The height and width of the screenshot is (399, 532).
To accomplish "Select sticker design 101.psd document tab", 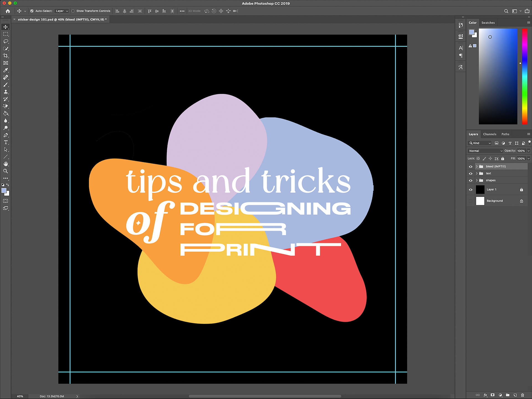I will click(x=61, y=19).
